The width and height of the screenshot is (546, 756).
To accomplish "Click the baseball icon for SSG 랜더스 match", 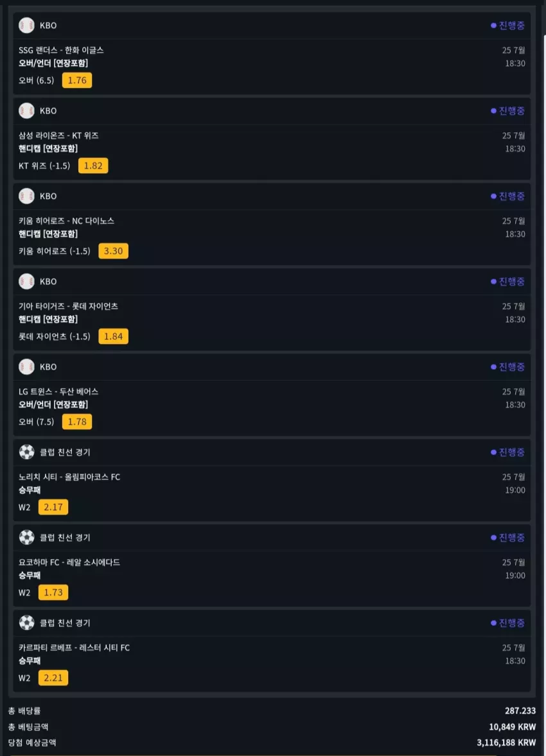I will coord(26,25).
